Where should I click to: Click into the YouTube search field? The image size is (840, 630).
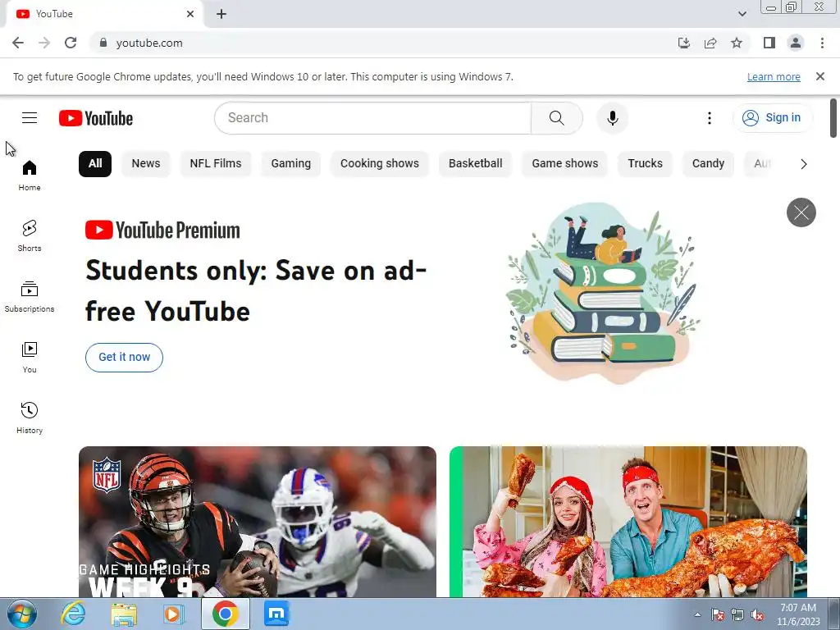[373, 118]
